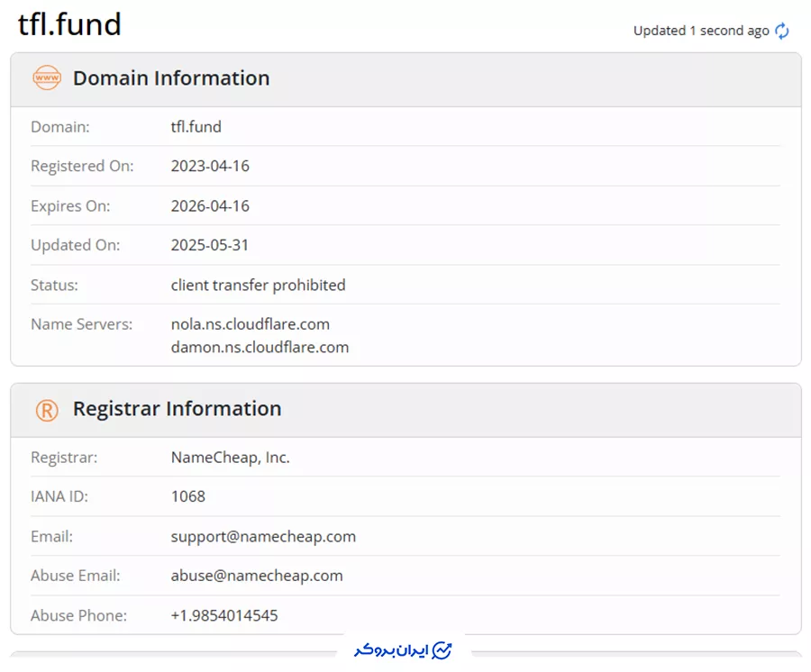Click name server damon.ns.cloudflare.com
This screenshot has width=811, height=672.
260,347
